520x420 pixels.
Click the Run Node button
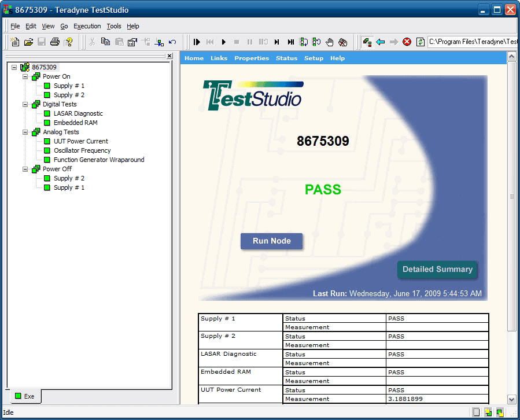coord(271,241)
